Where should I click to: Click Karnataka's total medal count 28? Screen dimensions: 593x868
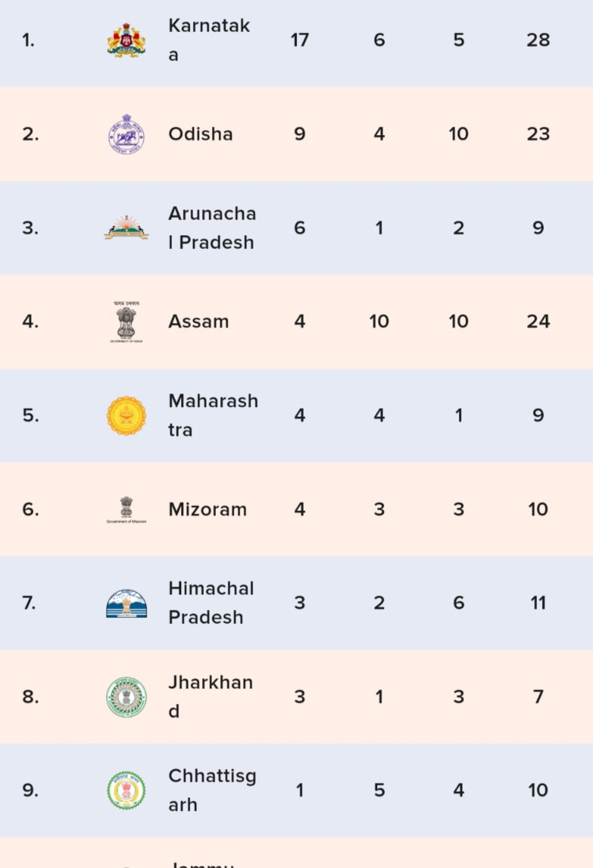pyautogui.click(x=538, y=40)
